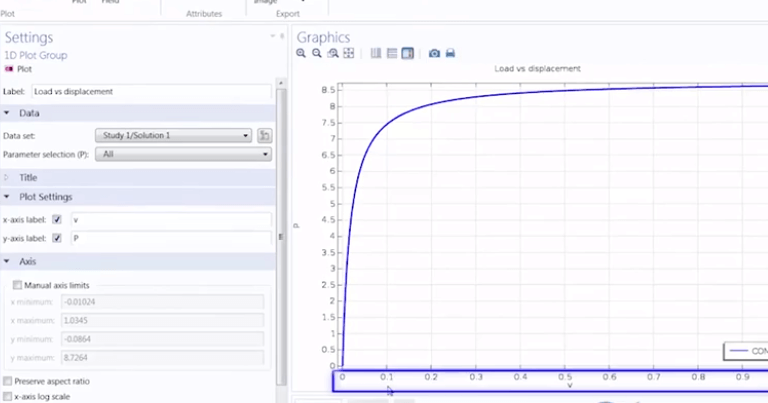Open the Data set dropdown
This screenshot has height=403, width=768.
click(x=172, y=135)
